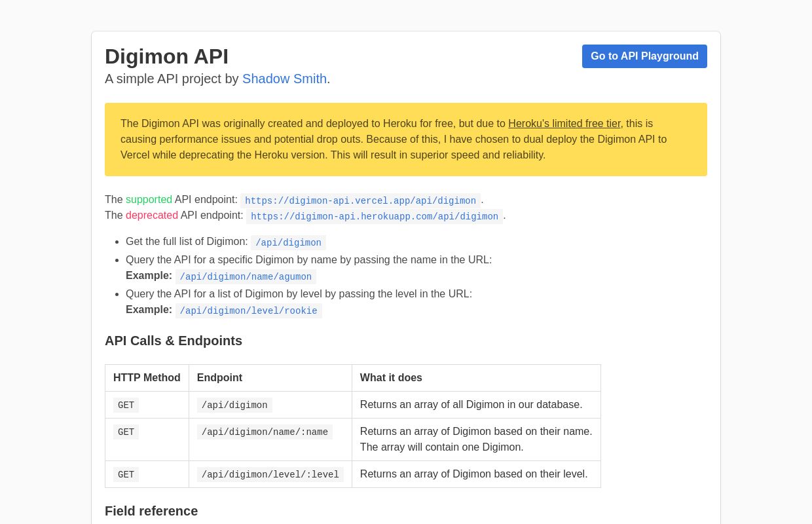Click the /api/digimon/name/agumon example
The height and width of the screenshot is (524, 812).
coord(246,276)
